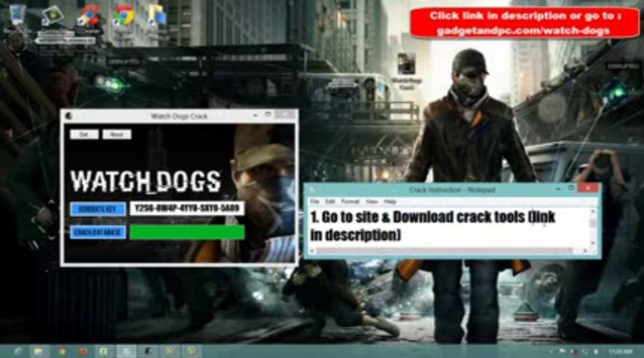Select the Watch Dogs Crack desktop icon
The width and height of the screenshot is (644, 358).
pyautogui.click(x=406, y=72)
